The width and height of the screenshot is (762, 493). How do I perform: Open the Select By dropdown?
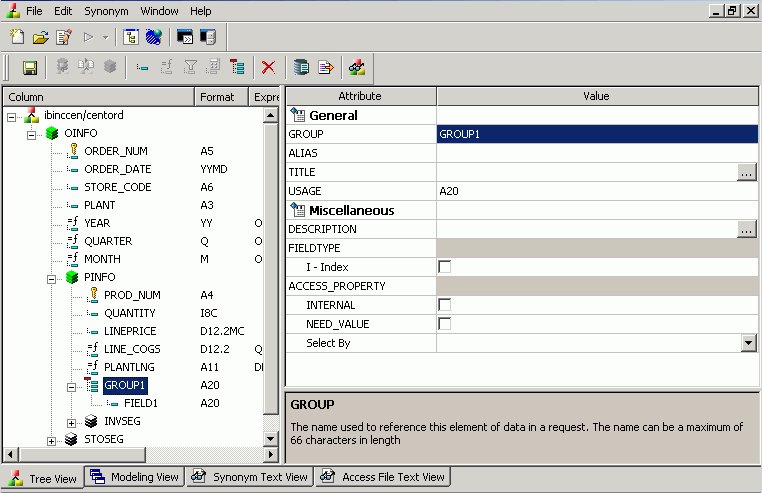[747, 343]
